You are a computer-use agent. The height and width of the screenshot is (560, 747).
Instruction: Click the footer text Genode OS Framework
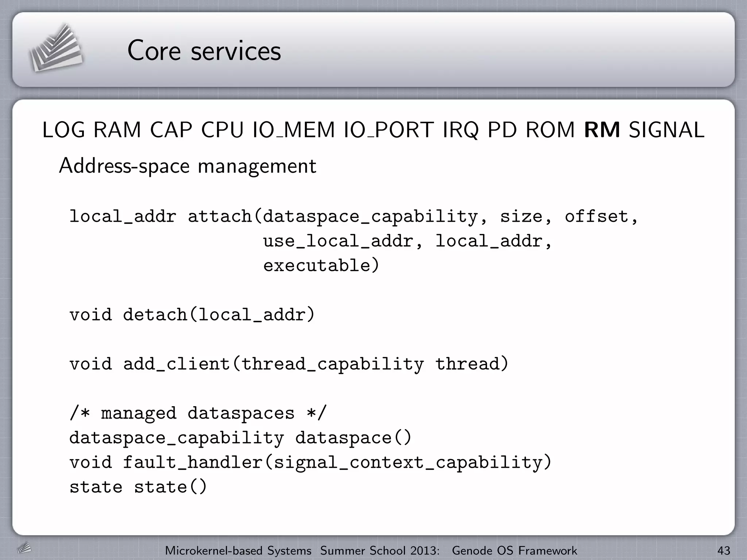[x=514, y=551]
